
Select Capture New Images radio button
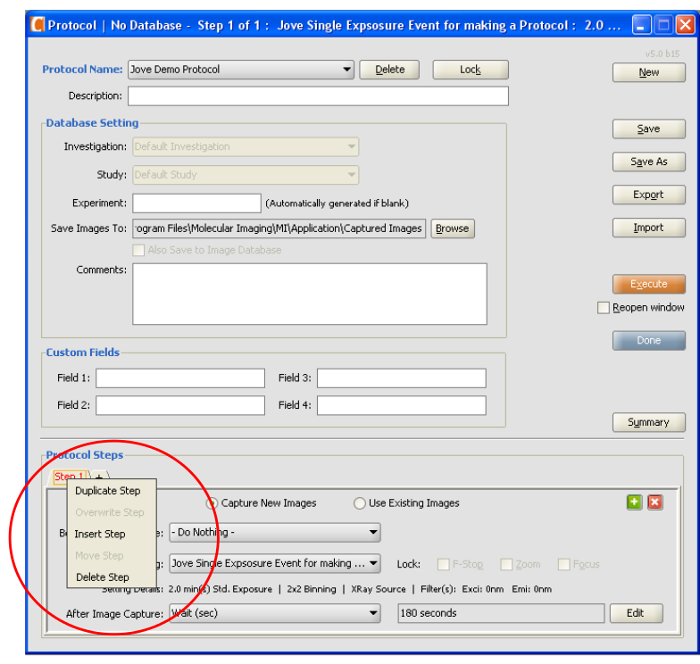[212, 503]
